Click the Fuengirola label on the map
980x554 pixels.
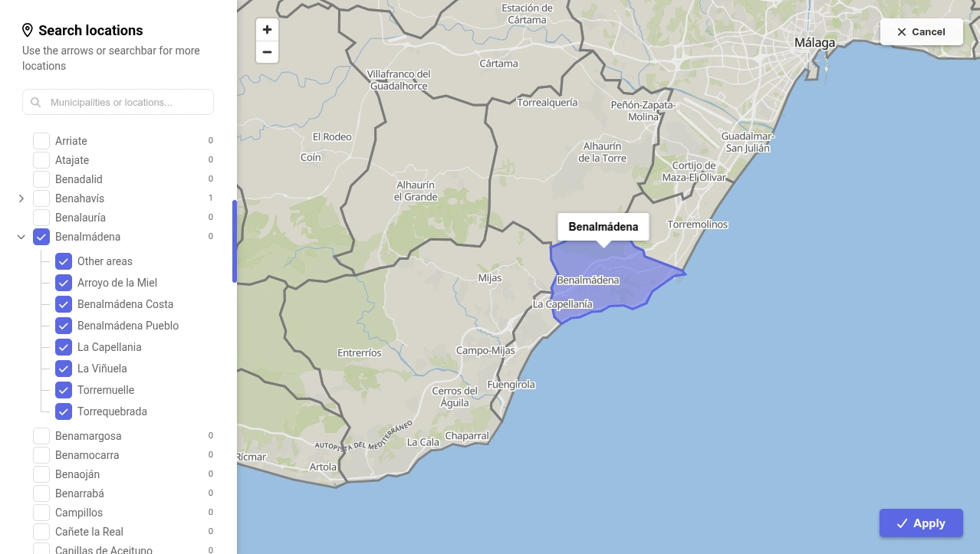point(511,385)
